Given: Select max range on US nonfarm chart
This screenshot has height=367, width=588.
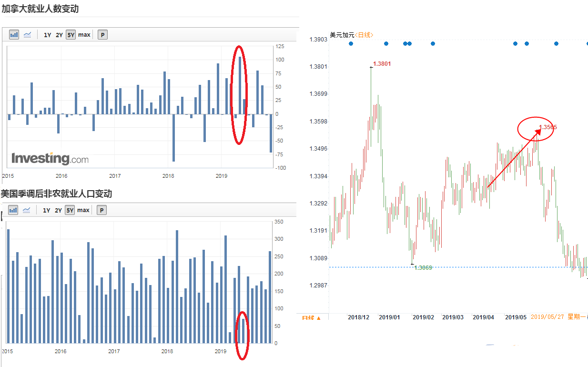Looking at the screenshot, I should [83, 210].
